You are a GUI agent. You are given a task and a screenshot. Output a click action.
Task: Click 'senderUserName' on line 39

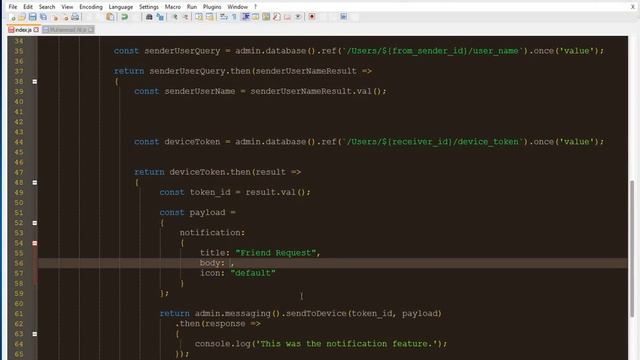[x=200, y=91]
